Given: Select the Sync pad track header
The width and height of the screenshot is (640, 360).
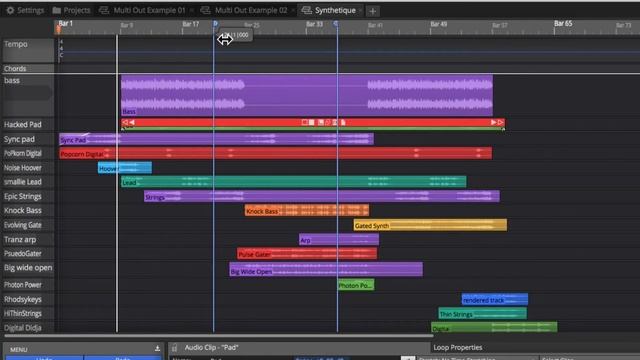Looking at the screenshot, I should [x=28, y=139].
